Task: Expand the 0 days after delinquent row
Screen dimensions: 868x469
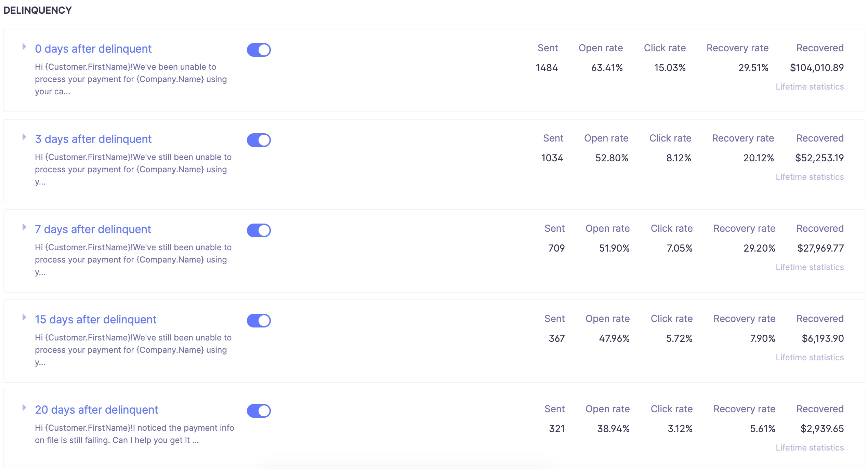Action: click(x=24, y=47)
